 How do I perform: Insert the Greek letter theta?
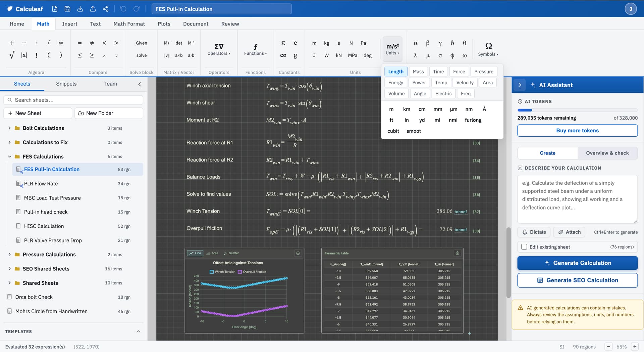click(465, 43)
